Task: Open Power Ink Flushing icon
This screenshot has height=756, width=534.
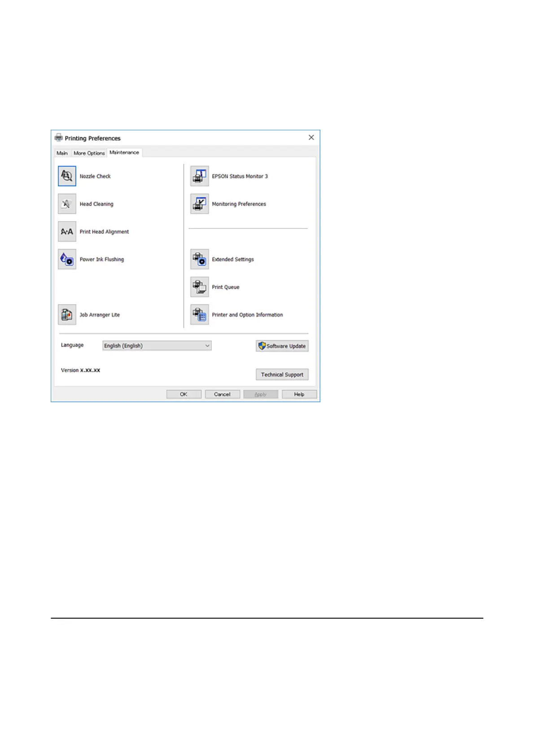Action: [67, 259]
